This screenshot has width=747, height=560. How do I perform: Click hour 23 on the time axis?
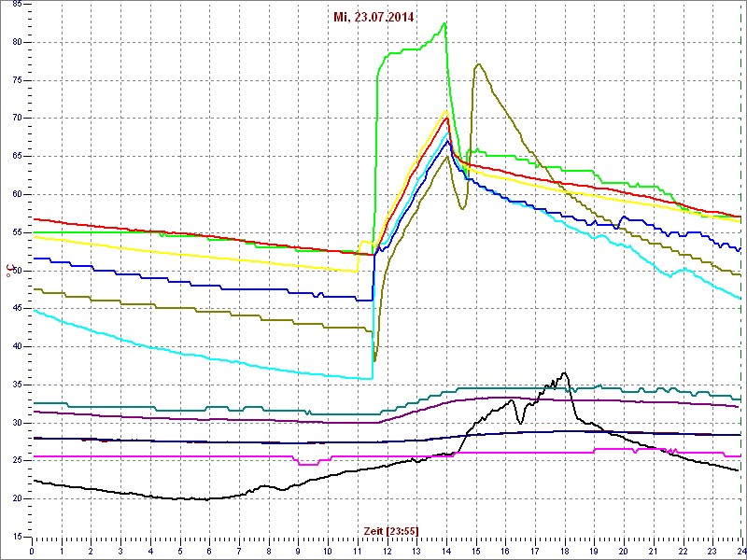point(712,550)
